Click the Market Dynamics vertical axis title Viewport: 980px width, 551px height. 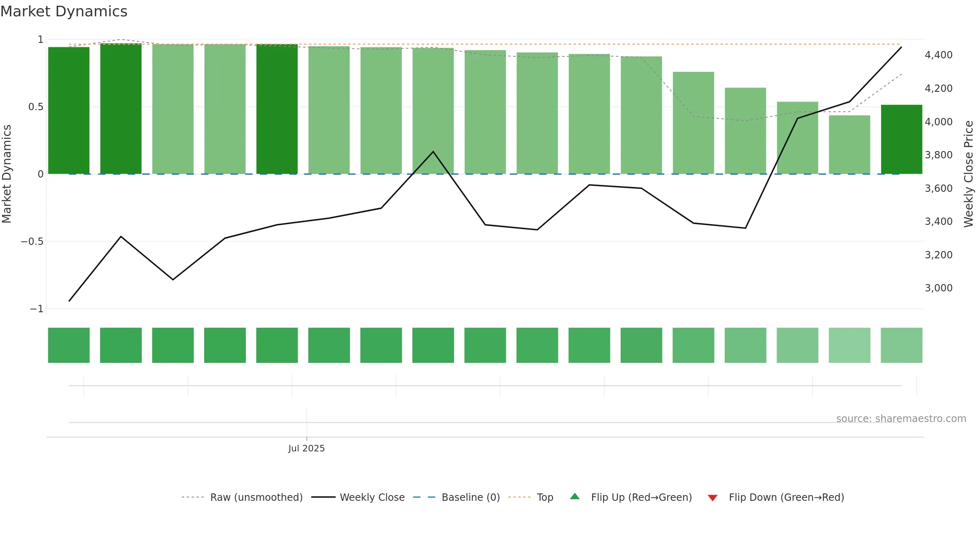[x=7, y=174]
